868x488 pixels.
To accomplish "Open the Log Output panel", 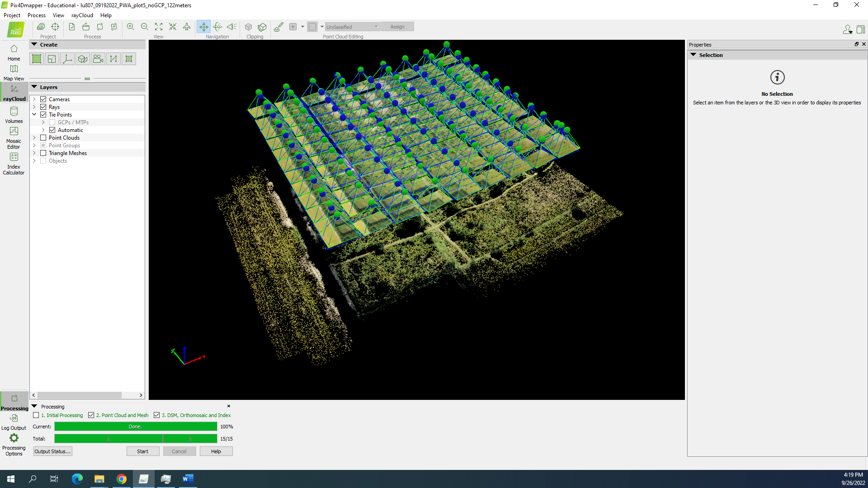I will 14,422.
